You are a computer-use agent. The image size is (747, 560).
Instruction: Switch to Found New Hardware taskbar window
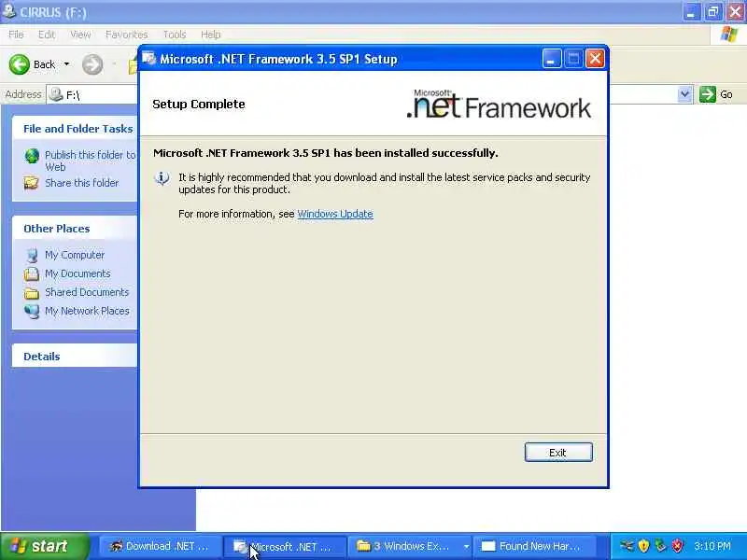tap(532, 546)
